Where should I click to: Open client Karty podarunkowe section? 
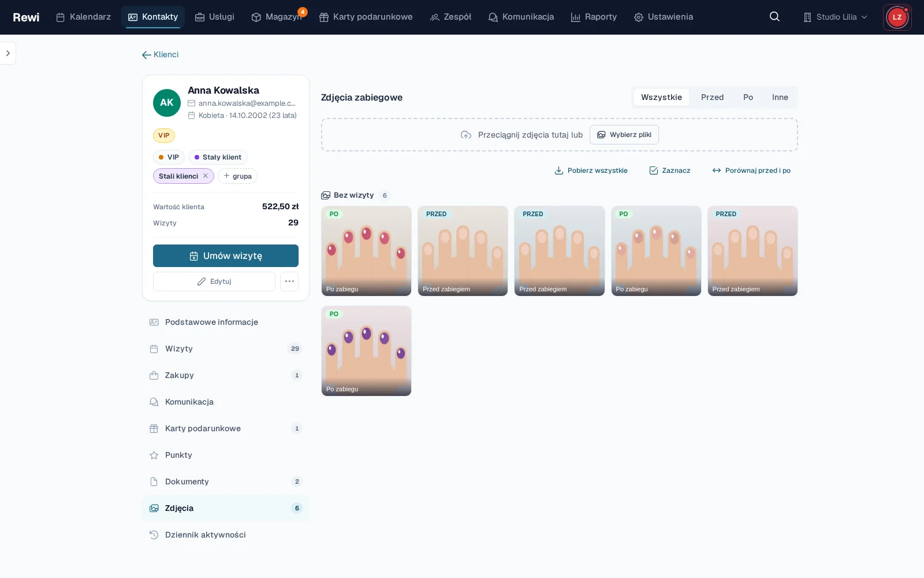(x=226, y=428)
